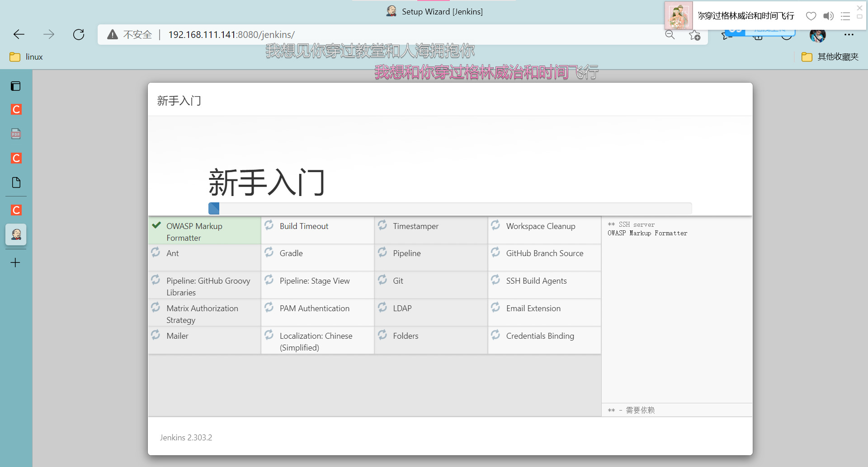868x467 pixels.
Task: Click the pending icon beside Folders
Action: (382, 335)
